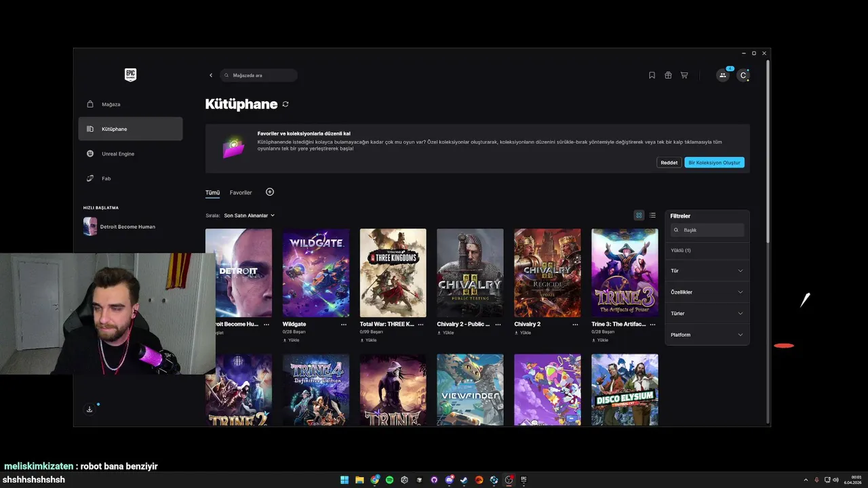The height and width of the screenshot is (488, 868).
Task: Open the Trine 4 Definitive Edition cover
Action: (316, 390)
